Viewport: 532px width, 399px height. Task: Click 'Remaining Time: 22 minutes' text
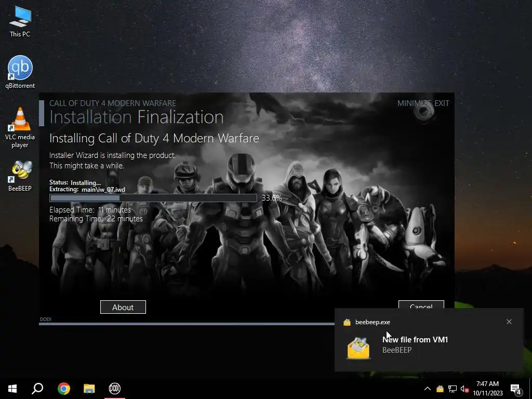tap(96, 219)
